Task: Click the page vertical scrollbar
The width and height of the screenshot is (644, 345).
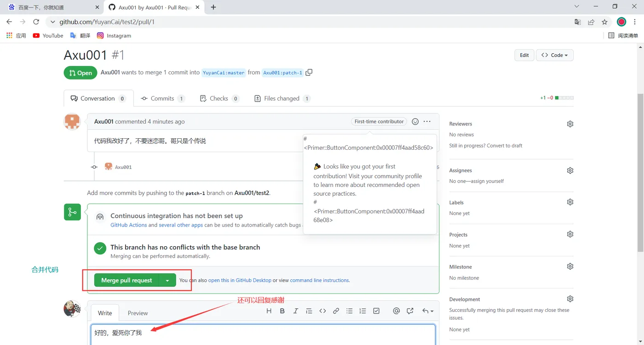Action: click(640, 172)
